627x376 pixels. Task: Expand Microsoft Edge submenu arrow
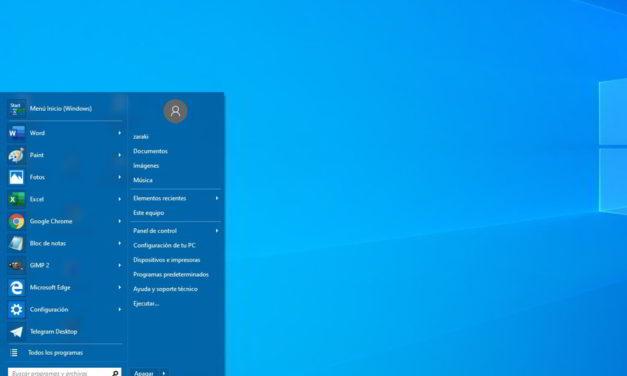pyautogui.click(x=120, y=288)
